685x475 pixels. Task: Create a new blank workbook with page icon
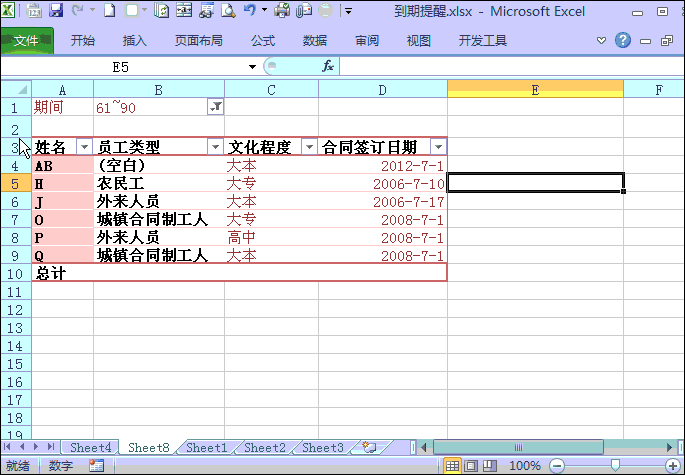click(110, 10)
